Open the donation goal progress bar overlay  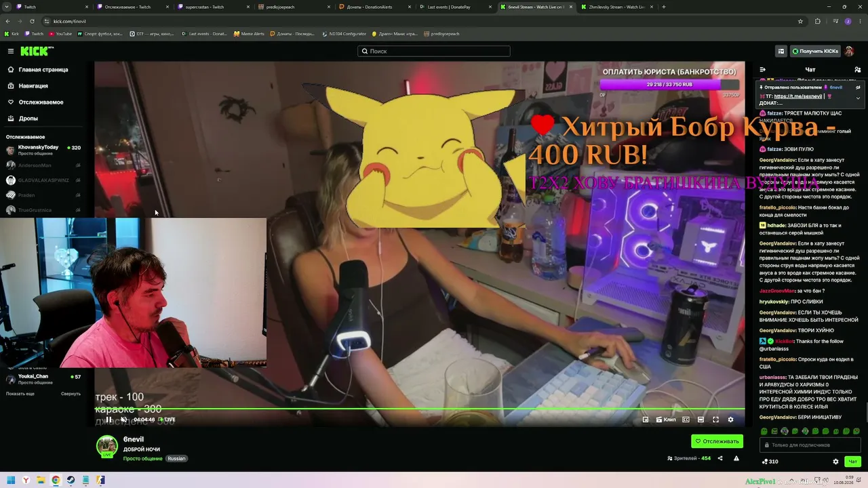669,85
